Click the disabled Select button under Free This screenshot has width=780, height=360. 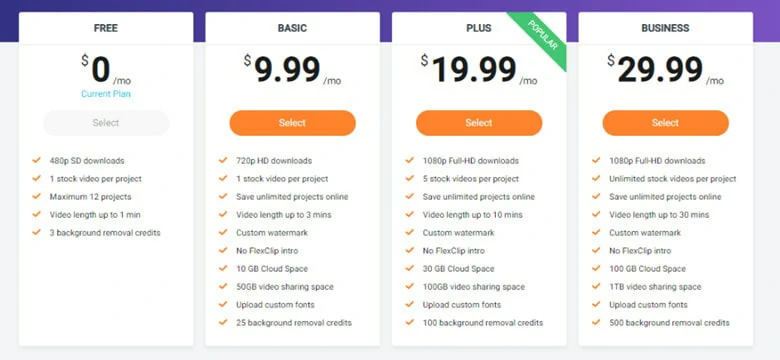click(x=106, y=123)
